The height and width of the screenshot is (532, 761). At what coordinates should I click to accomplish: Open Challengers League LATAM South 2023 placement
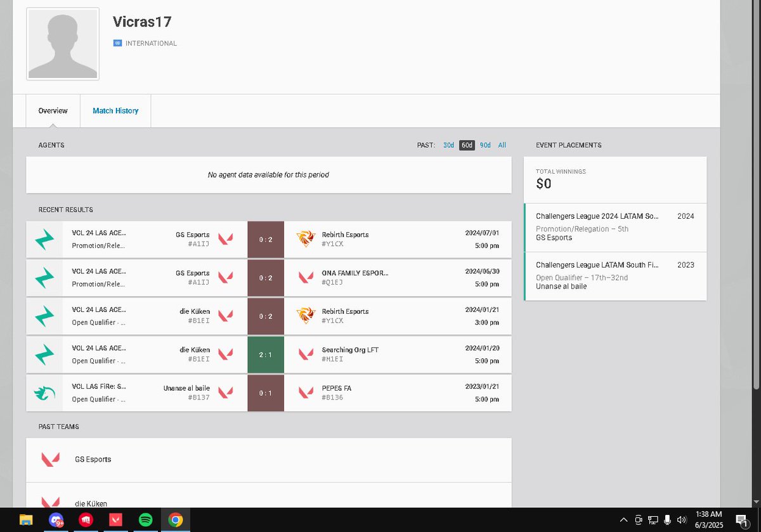point(615,276)
